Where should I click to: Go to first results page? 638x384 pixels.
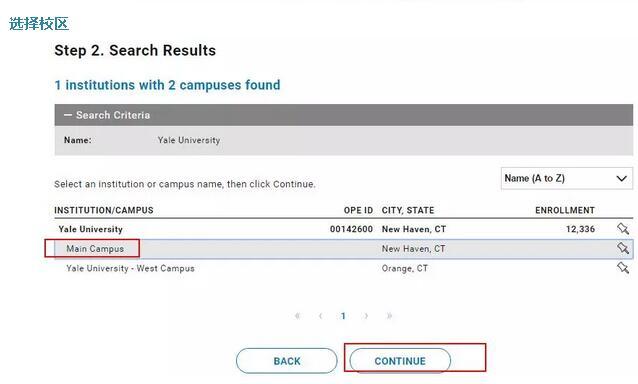297,316
